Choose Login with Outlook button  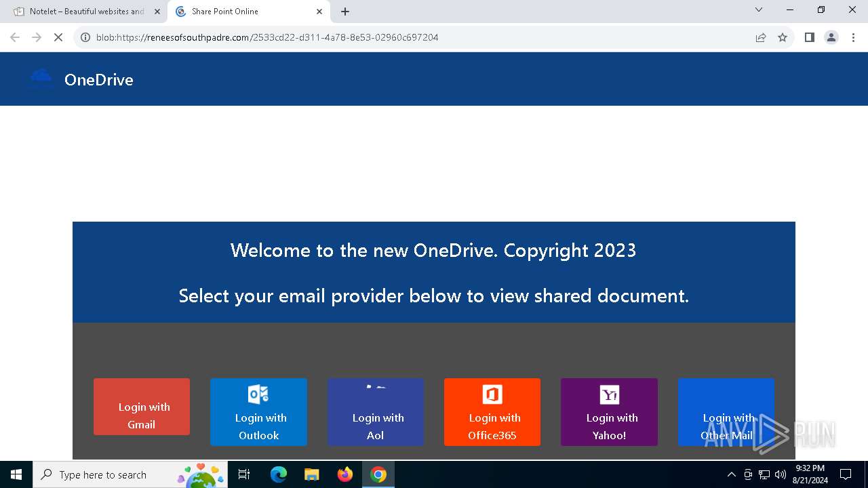(258, 412)
